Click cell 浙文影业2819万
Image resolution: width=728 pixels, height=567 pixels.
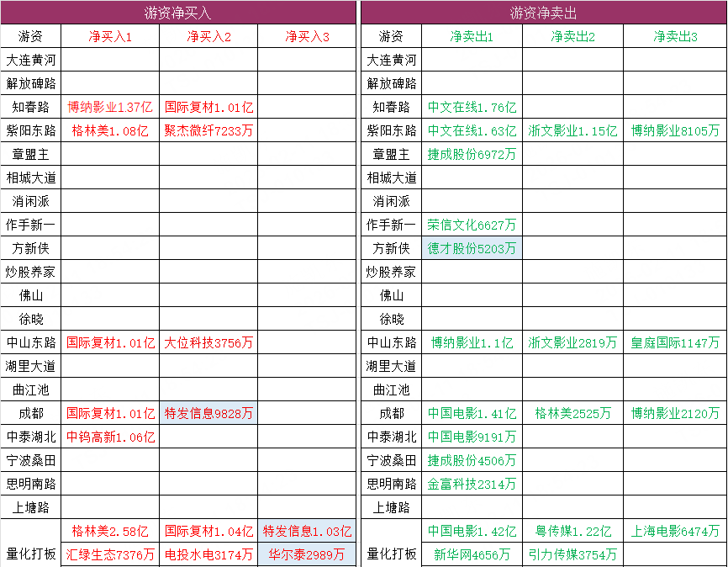click(573, 342)
